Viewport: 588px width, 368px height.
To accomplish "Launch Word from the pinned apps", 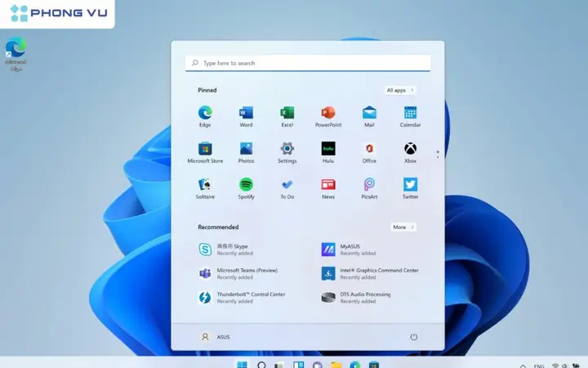I will [246, 117].
